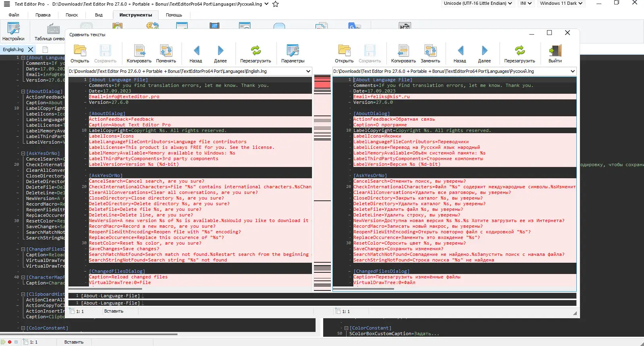
Task: Click upper [About Language File] detail line
Action: pos(322,296)
